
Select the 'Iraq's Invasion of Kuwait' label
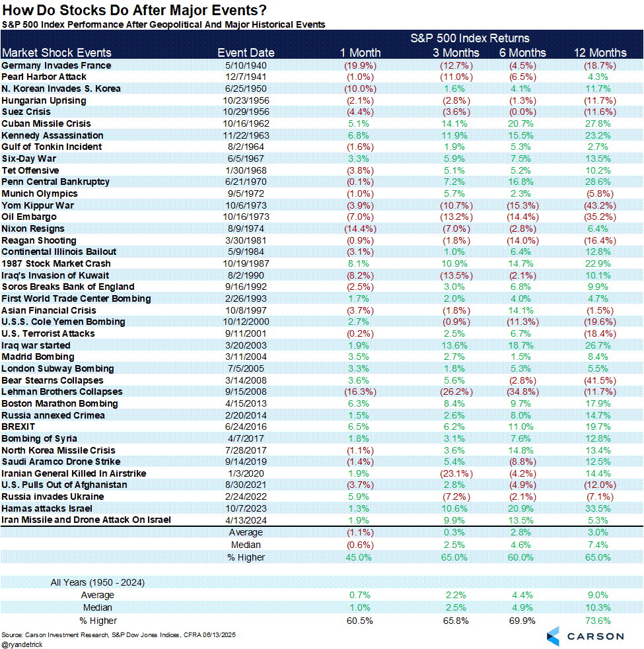point(55,275)
